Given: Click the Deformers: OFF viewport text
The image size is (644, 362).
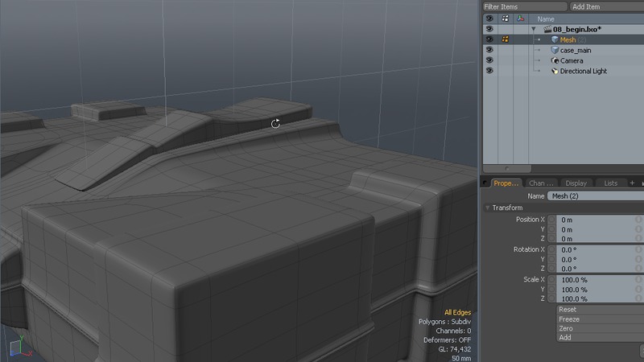Looking at the screenshot, I should point(448,339).
